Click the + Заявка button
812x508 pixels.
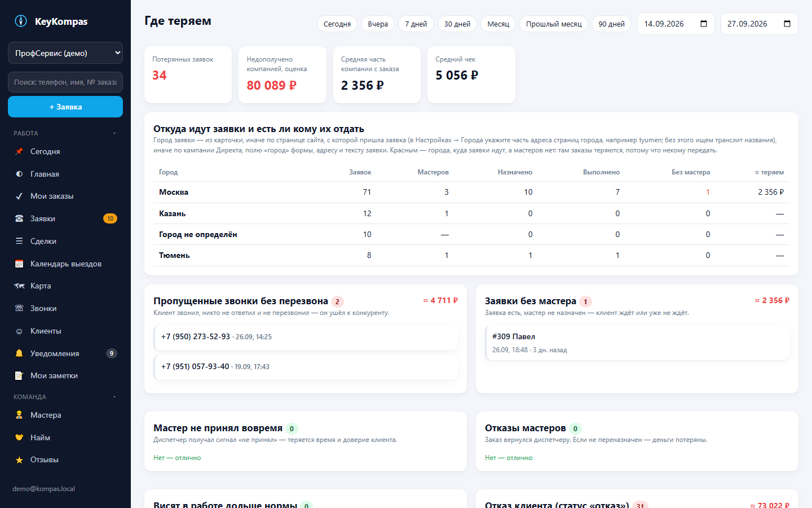(x=65, y=107)
